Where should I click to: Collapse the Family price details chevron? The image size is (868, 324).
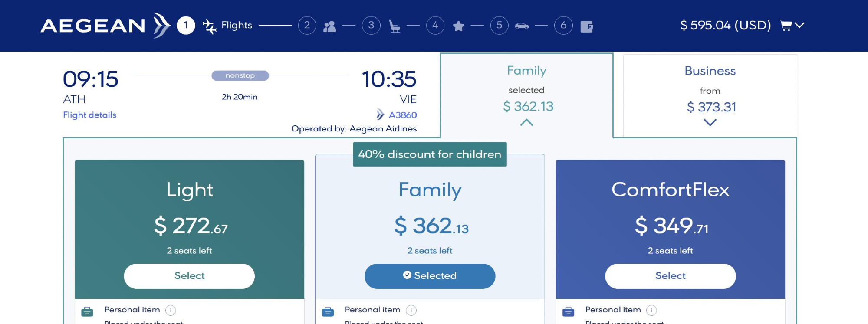tap(526, 122)
